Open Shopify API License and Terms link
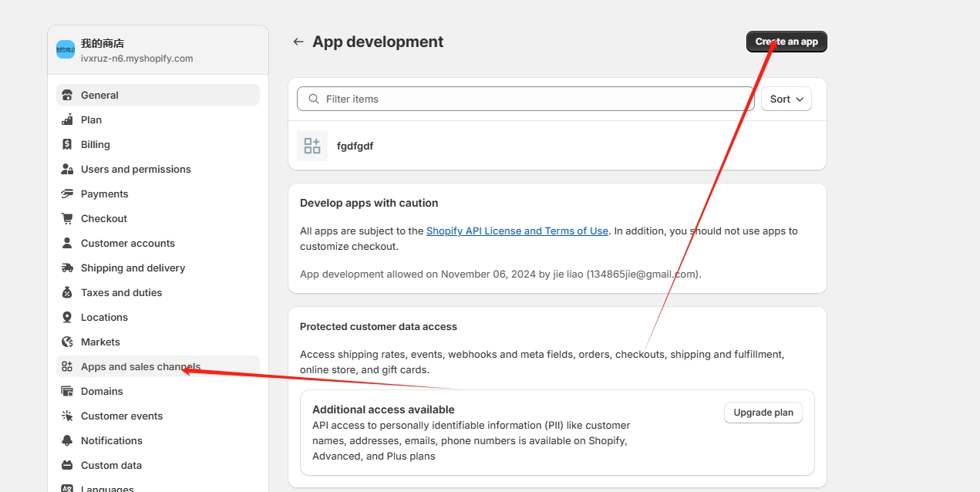The width and height of the screenshot is (980, 492). coord(517,231)
